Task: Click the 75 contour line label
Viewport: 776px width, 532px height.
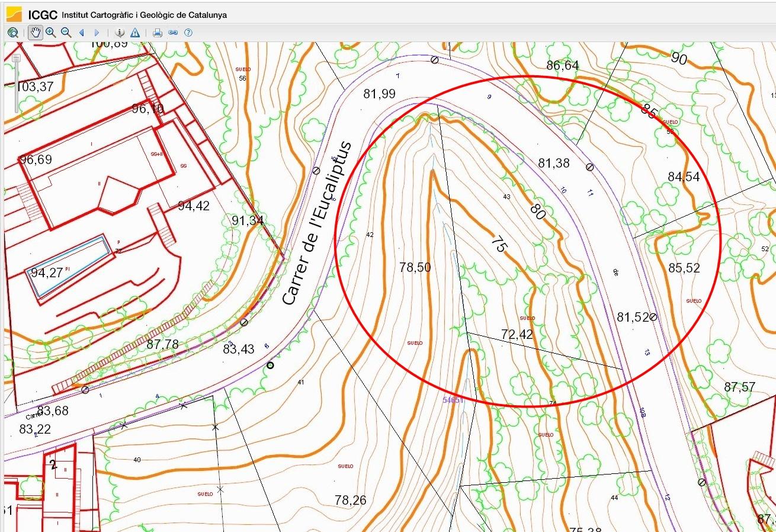Action: pyautogui.click(x=498, y=244)
